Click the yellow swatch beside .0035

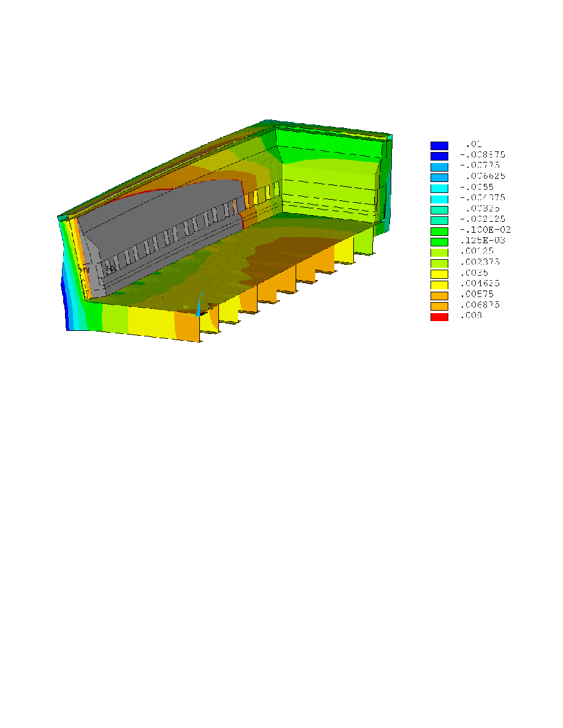pos(439,274)
